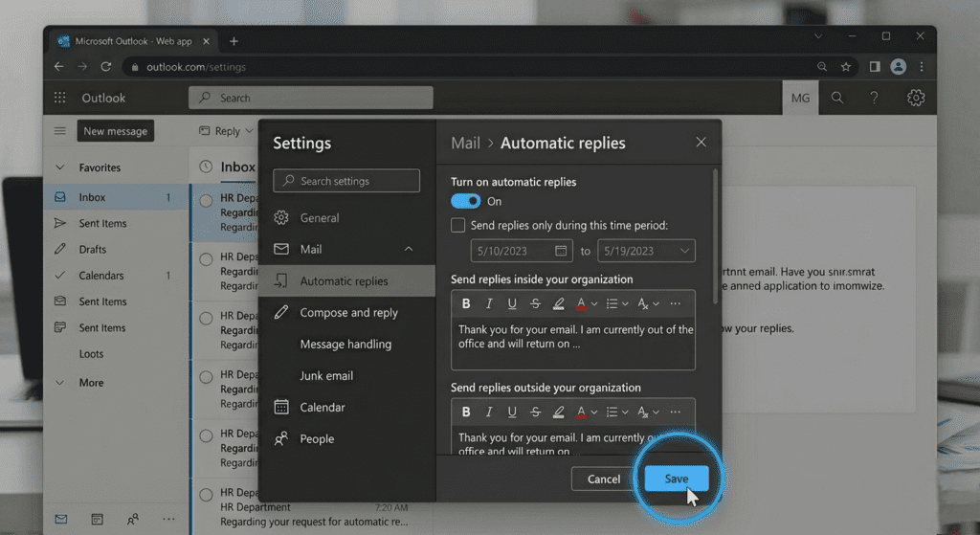Open more apps ellipsis in bottom bar
This screenshot has width=980, height=535.
coord(168,519)
